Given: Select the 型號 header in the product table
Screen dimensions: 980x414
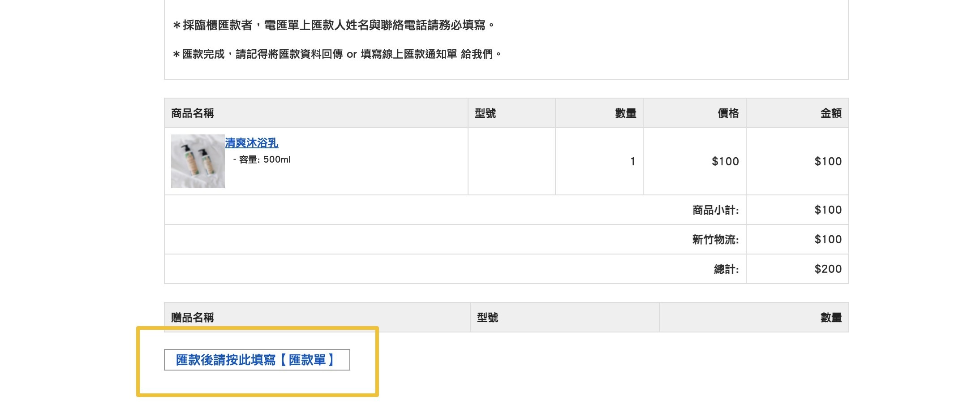Looking at the screenshot, I should [x=485, y=113].
